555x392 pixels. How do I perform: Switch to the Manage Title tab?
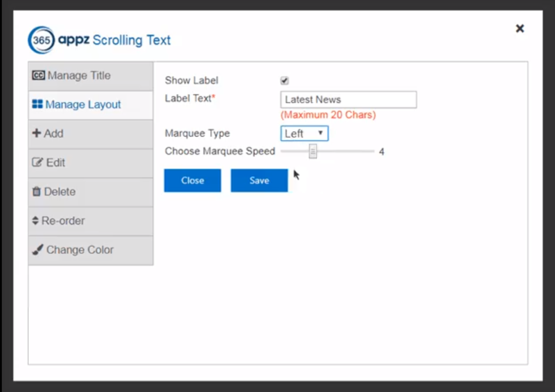click(x=79, y=76)
